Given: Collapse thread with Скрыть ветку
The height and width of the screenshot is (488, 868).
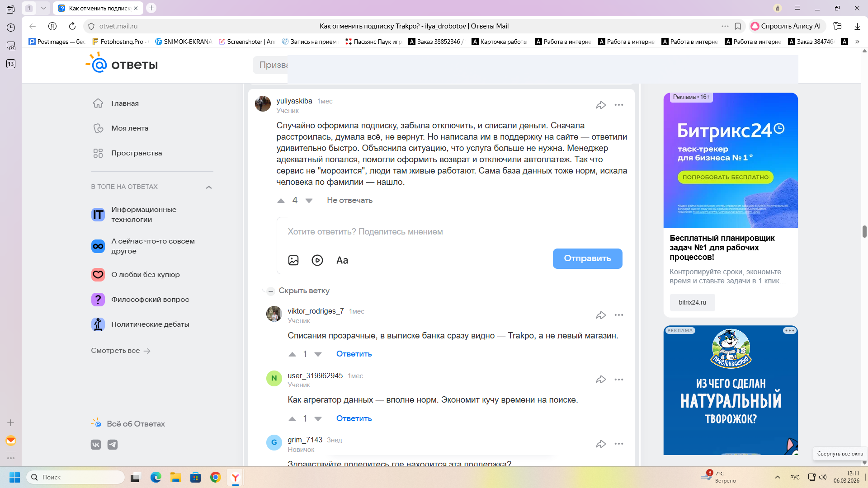Looking at the screenshot, I should point(304,291).
